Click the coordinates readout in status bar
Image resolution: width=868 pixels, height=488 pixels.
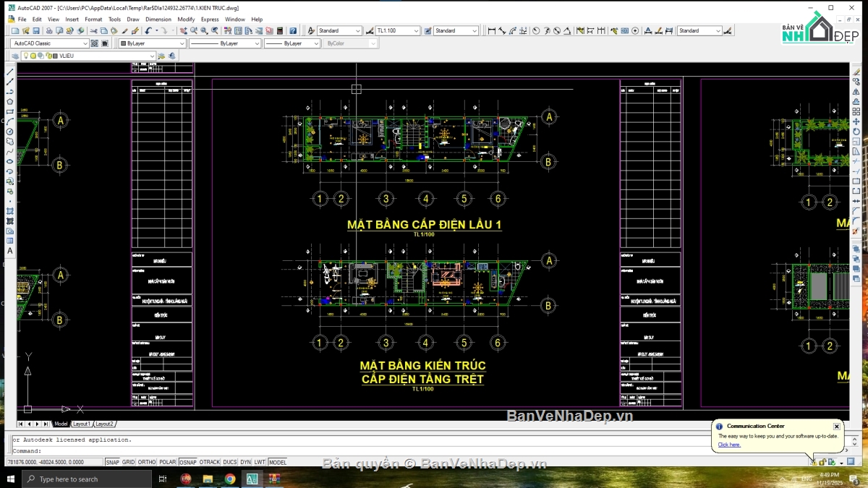click(x=54, y=462)
